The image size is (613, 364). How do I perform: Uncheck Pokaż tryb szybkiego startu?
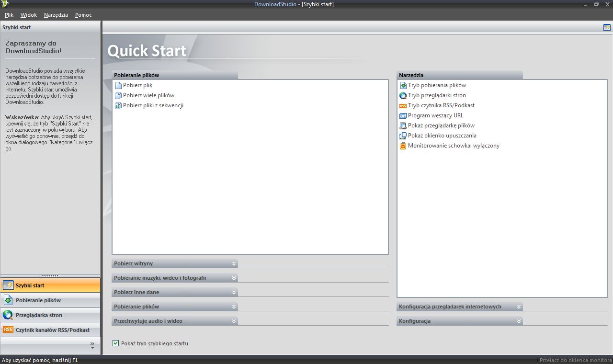[x=115, y=343]
